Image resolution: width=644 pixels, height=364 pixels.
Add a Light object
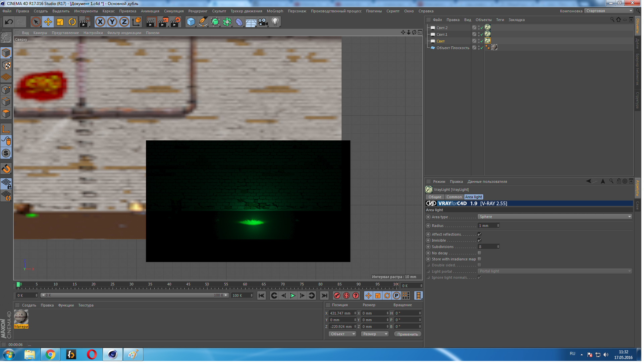pyautogui.click(x=275, y=22)
